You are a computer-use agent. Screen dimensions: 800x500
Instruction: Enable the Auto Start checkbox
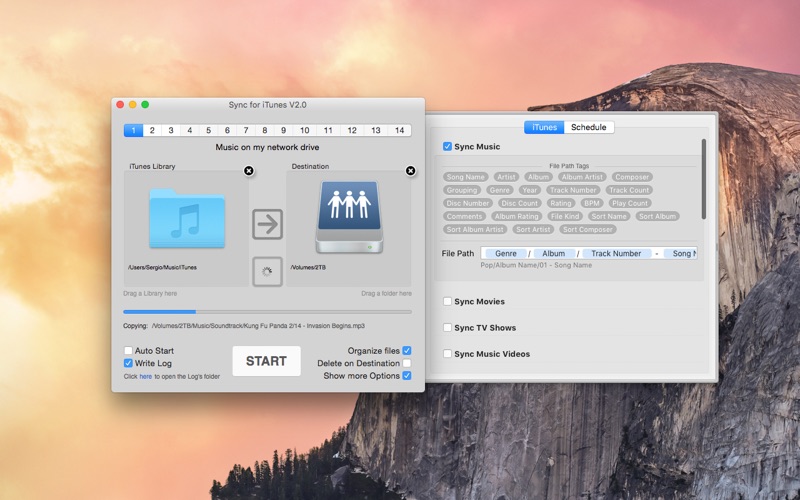(x=128, y=351)
